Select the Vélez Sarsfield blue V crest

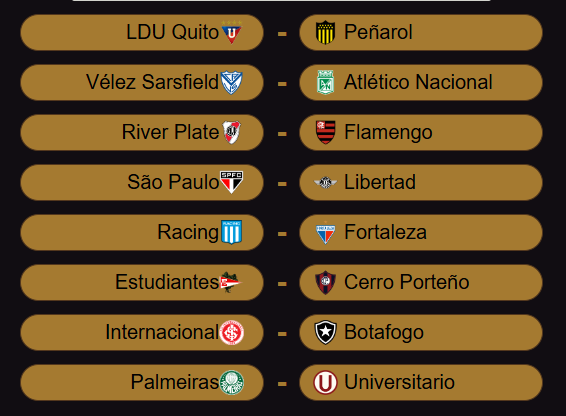pyautogui.click(x=231, y=82)
